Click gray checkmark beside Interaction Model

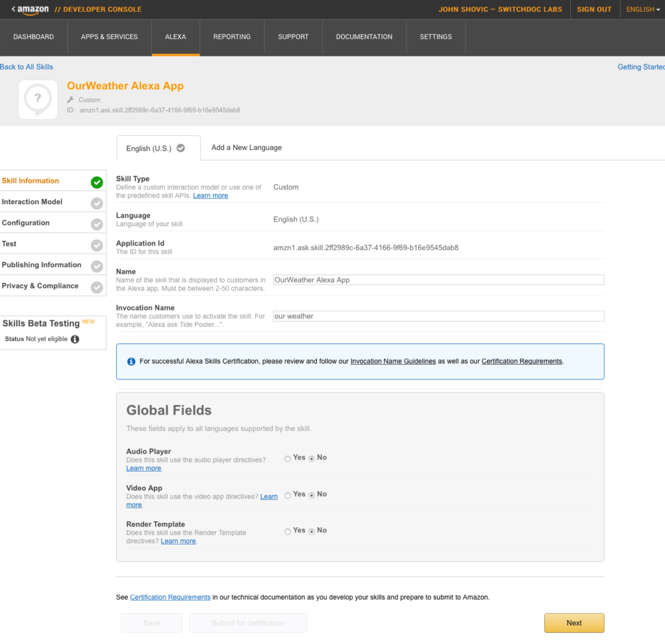[97, 203]
